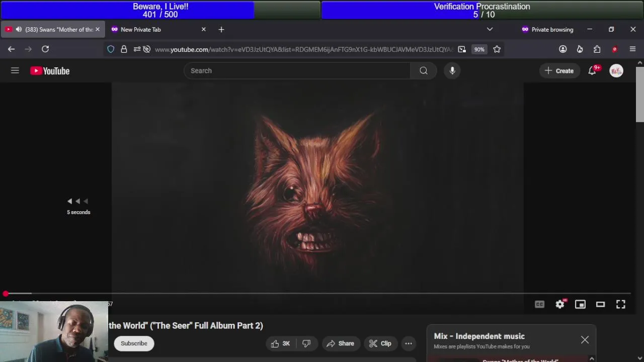The image size is (644, 362).
Task: Close the Swans YouTube tab
Action: point(98,30)
